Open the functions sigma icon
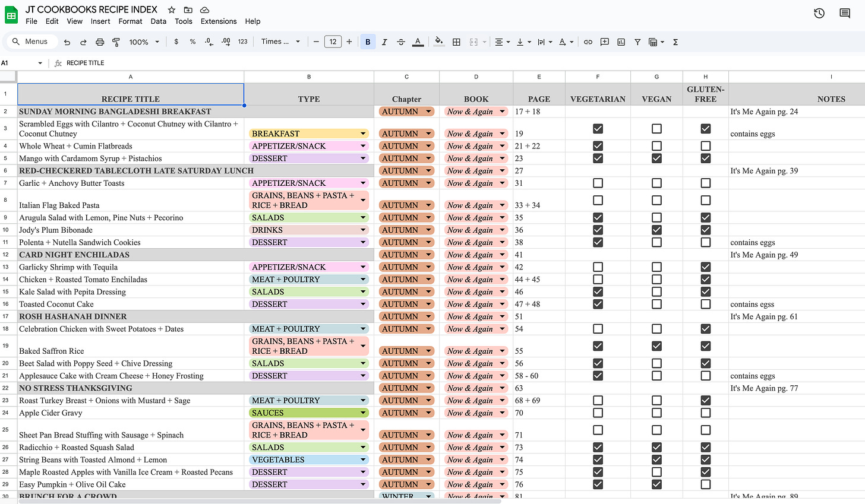The width and height of the screenshot is (865, 504). click(675, 42)
